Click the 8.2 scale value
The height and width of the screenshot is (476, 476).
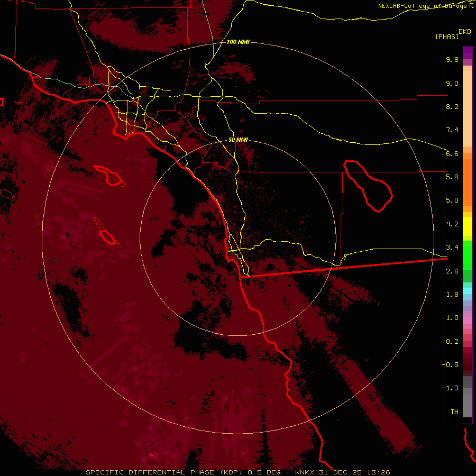click(452, 106)
